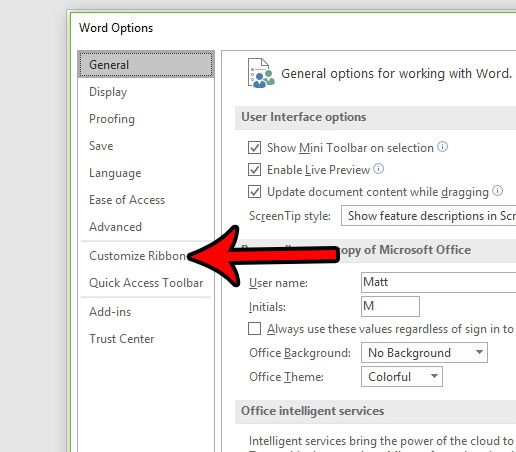Click info icon beside Mini Toolbar option

442,146
